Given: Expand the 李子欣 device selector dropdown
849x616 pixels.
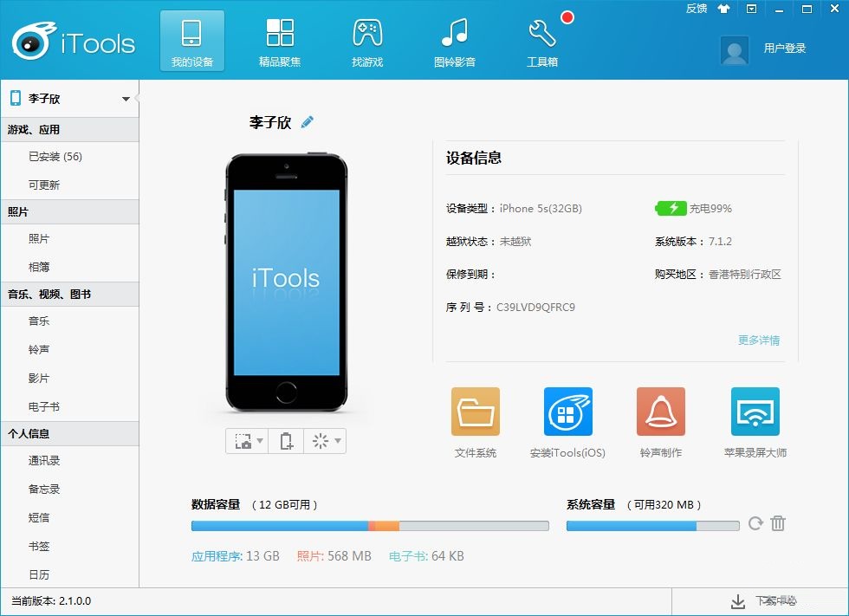Looking at the screenshot, I should click(x=126, y=99).
